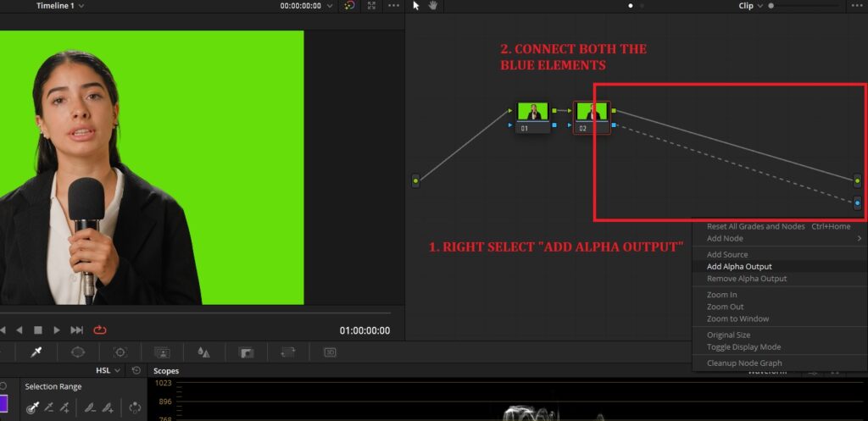Click the blue alpha output connector
This screenshot has width=868, height=421.
click(857, 203)
